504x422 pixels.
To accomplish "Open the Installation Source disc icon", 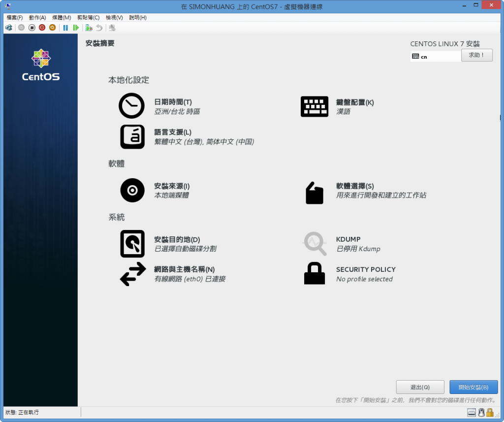I will coord(132,191).
